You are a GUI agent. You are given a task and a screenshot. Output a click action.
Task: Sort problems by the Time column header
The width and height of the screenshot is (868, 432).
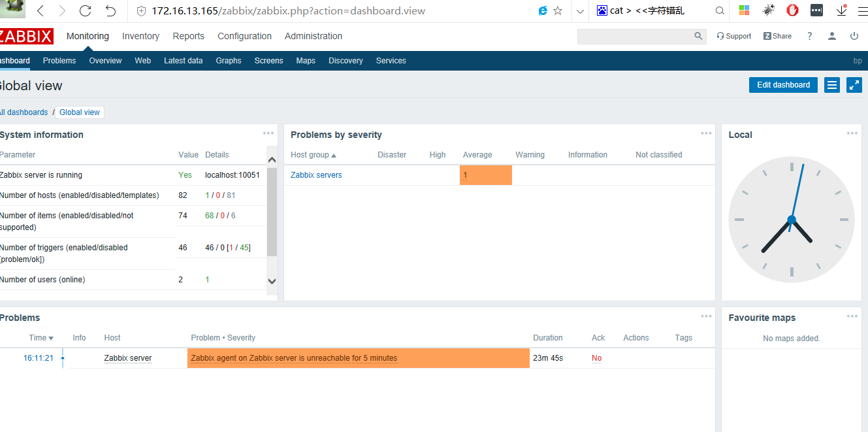(x=41, y=338)
